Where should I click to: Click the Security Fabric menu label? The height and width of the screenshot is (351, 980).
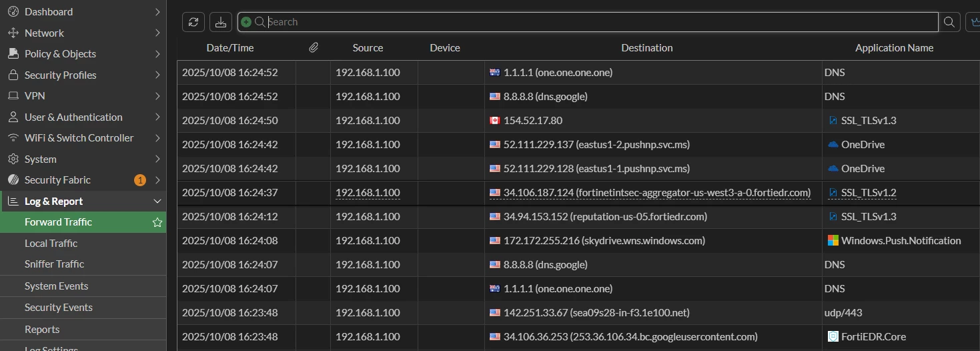pyautogui.click(x=57, y=180)
